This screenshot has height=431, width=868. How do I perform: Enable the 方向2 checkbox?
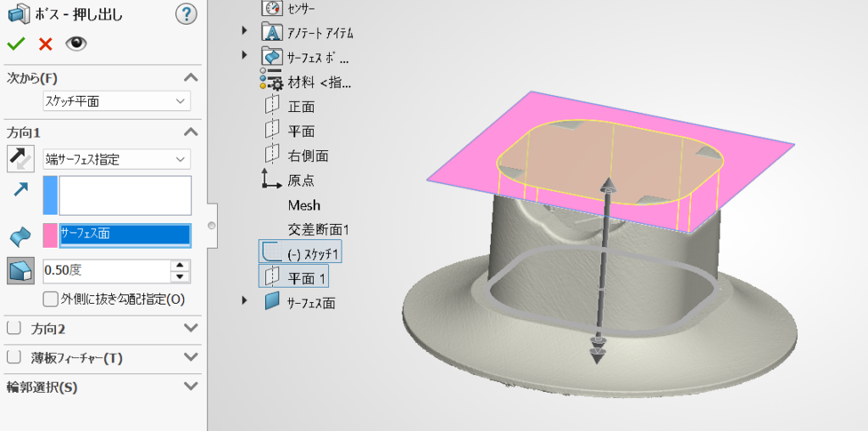(13, 328)
